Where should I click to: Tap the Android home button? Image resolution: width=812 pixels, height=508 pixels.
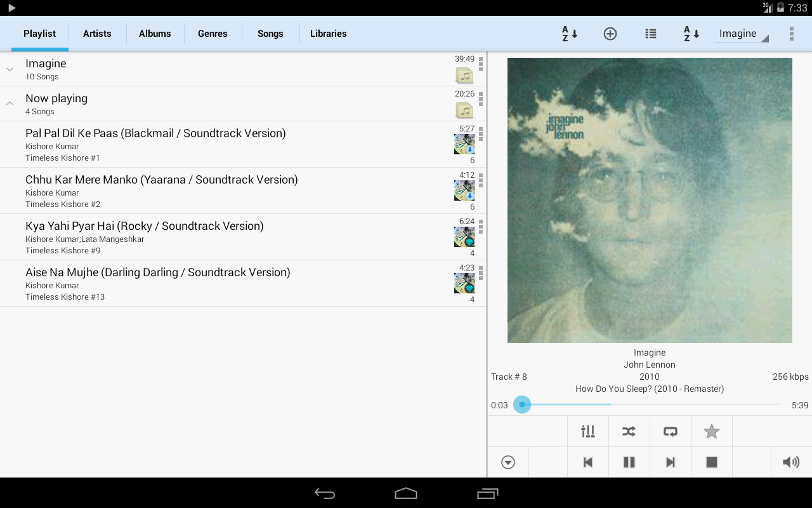[x=406, y=493]
